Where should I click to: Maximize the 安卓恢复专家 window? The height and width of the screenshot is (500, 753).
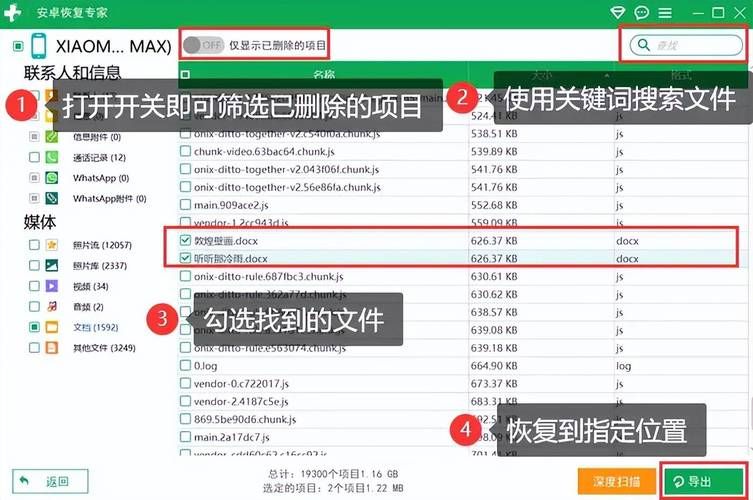click(718, 12)
